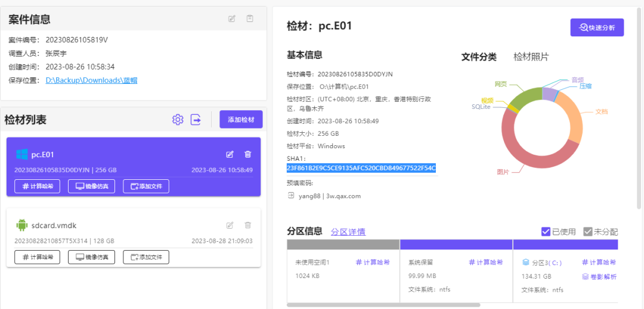Select the sdcard.vmdk evidence card
Screen dimensions: 644x309
[x=134, y=238]
